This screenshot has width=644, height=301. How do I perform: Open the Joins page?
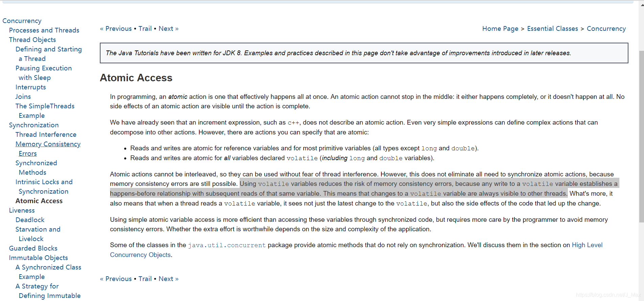coord(23,96)
